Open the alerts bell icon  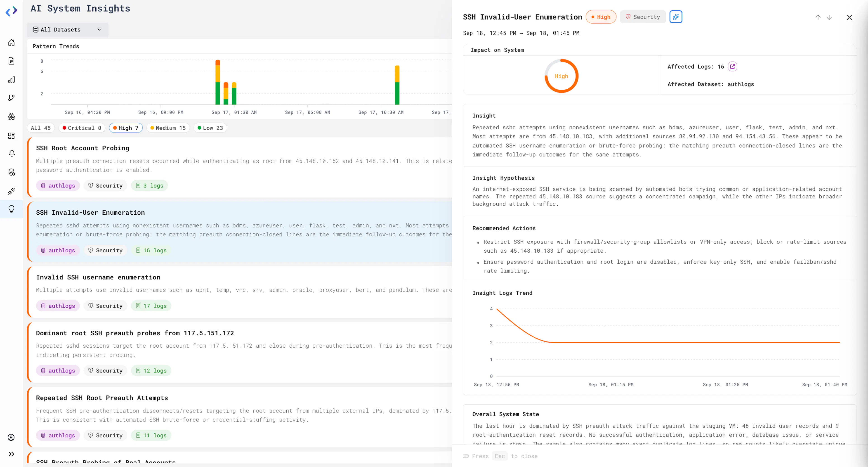click(x=12, y=153)
